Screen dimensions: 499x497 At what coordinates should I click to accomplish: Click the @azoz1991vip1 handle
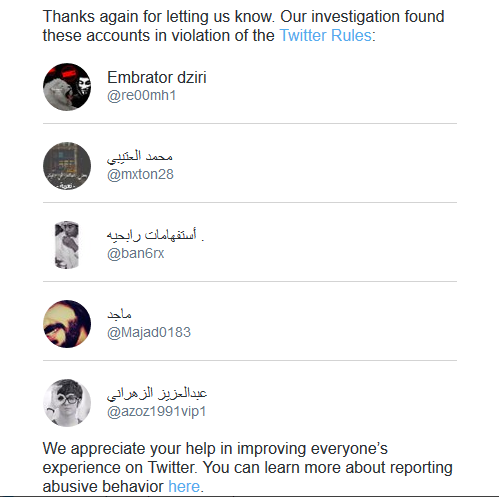tap(156, 412)
